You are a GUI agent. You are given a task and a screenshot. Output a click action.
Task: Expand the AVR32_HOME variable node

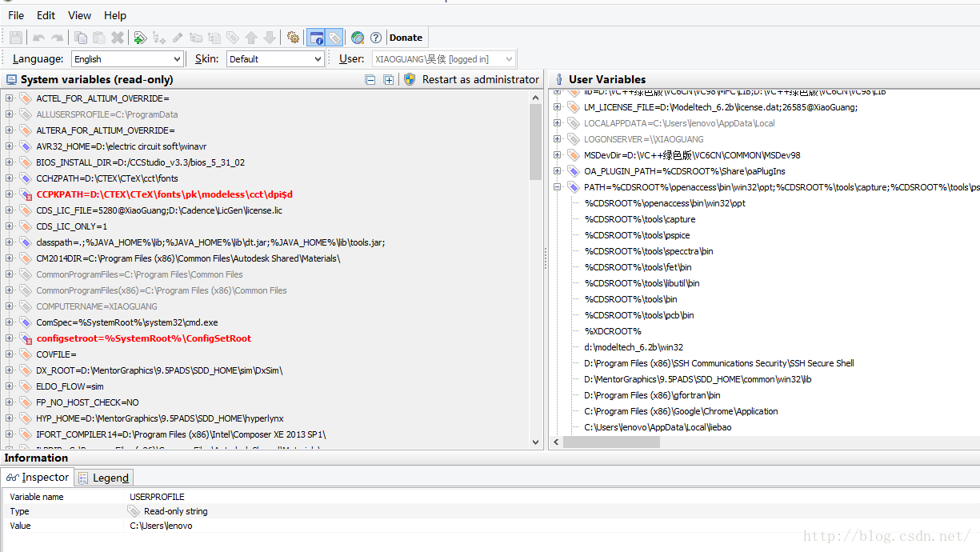10,146
